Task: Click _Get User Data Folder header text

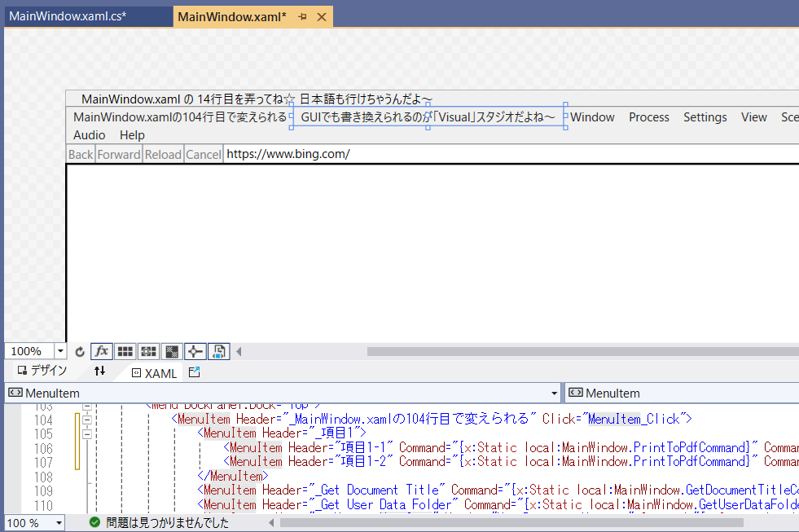Action: tap(383, 505)
